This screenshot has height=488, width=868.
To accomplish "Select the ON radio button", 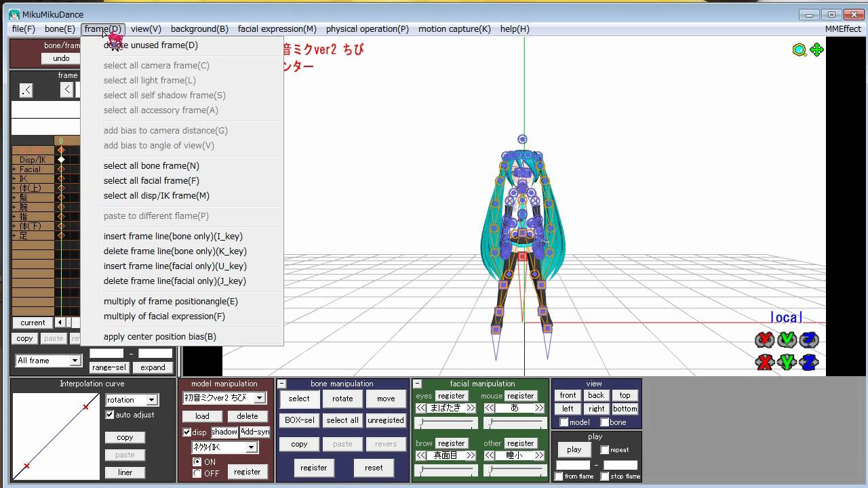I will (197, 462).
